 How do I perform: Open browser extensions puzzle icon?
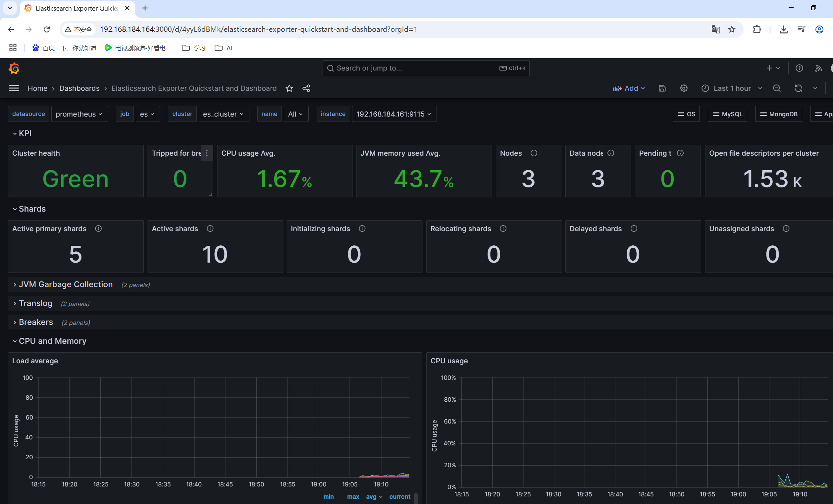pos(757,29)
